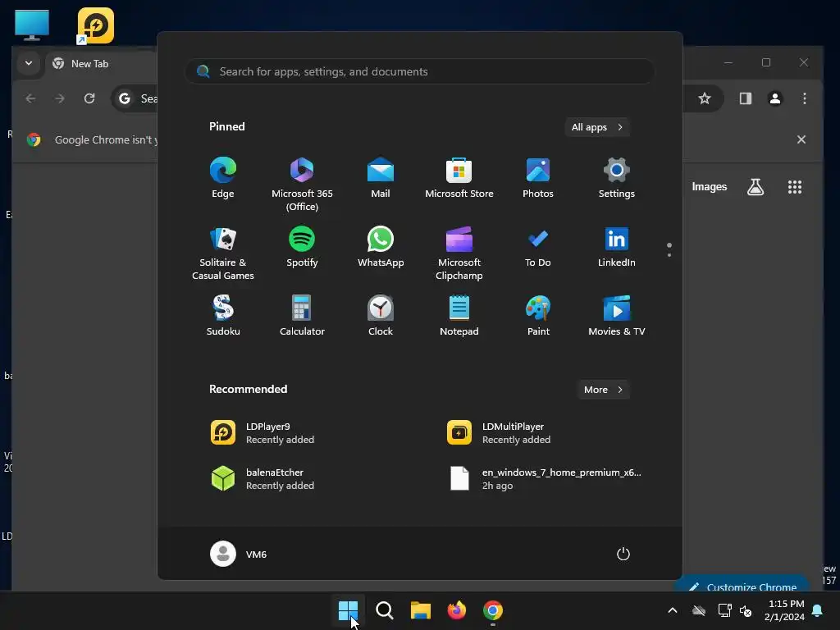Open the Mail app
840x630 pixels.
pyautogui.click(x=381, y=178)
